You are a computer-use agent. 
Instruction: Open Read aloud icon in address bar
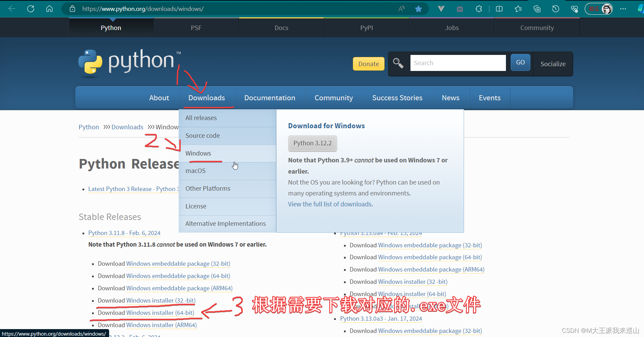point(402,9)
